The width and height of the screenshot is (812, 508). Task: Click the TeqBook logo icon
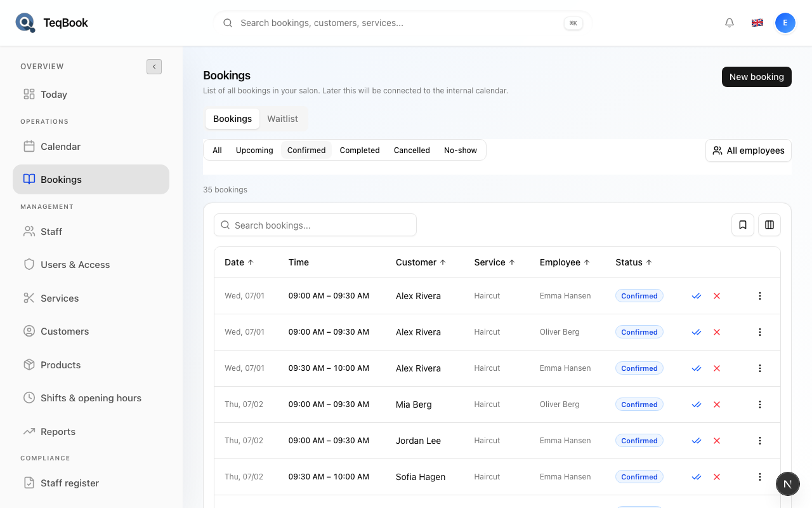[x=25, y=23]
